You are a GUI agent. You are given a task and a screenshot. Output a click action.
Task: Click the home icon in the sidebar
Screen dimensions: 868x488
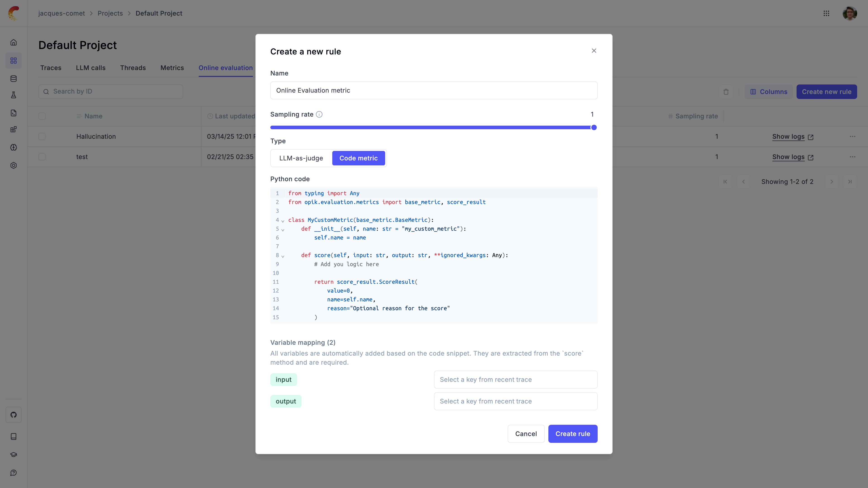click(x=14, y=42)
